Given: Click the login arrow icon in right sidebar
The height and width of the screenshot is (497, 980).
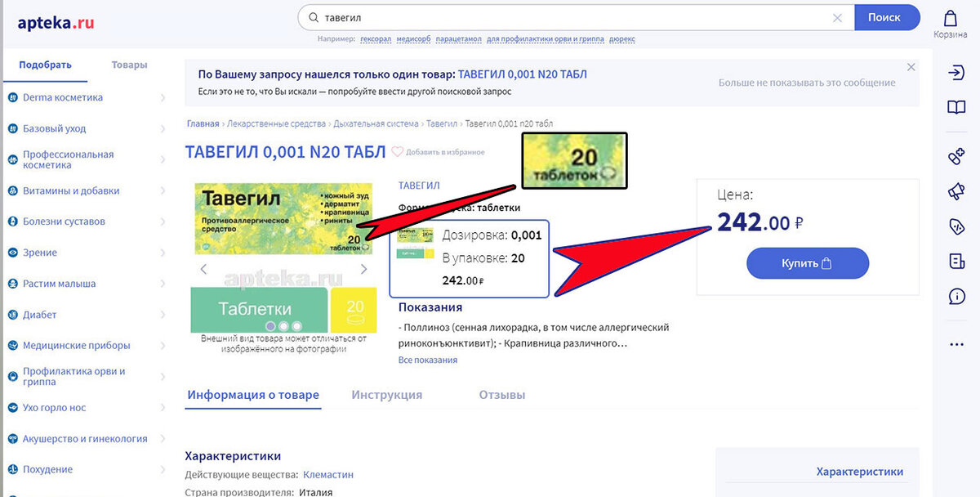Looking at the screenshot, I should (x=956, y=73).
